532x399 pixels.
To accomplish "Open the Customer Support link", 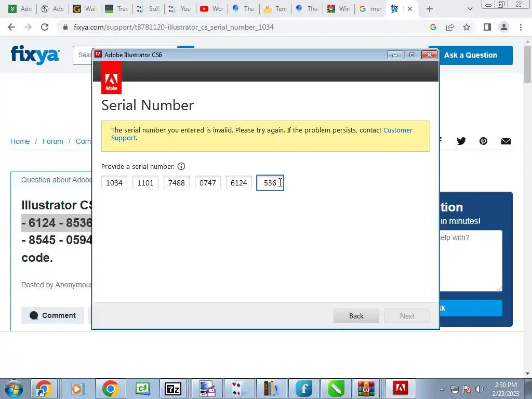I will point(397,130).
